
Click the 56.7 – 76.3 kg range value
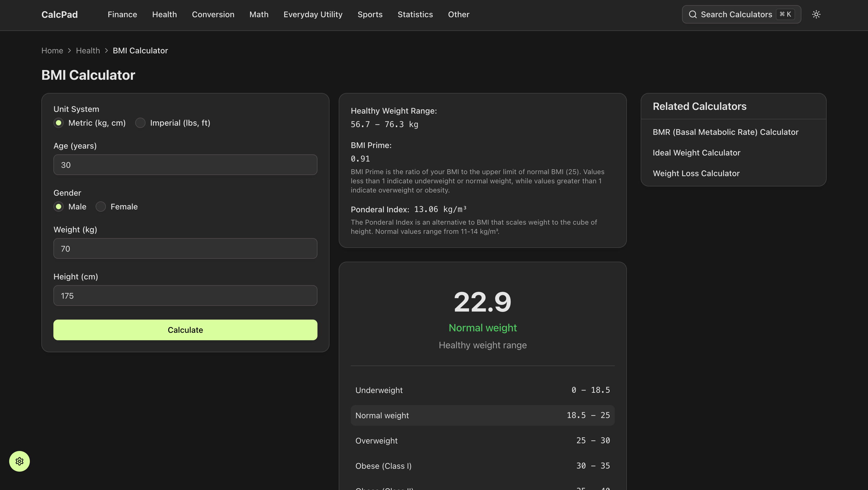(384, 124)
